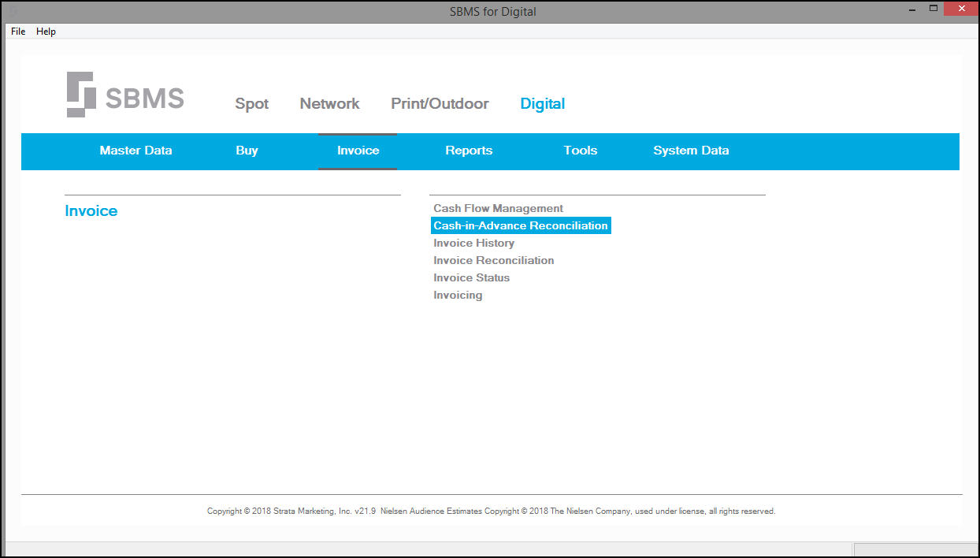Viewport: 980px width, 558px height.
Task: Select the Digital module
Action: (x=543, y=104)
